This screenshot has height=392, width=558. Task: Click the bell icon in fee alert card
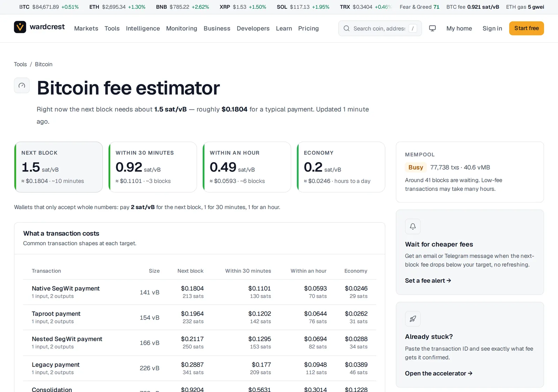pyautogui.click(x=413, y=226)
